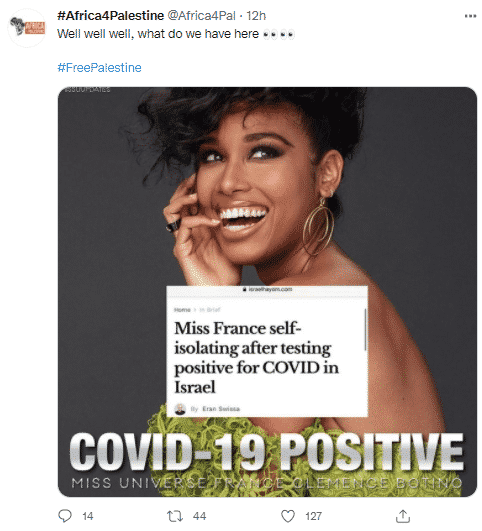This screenshot has width=482, height=531.
Task: Click the embedded article's scrollbar
Action: point(365,330)
